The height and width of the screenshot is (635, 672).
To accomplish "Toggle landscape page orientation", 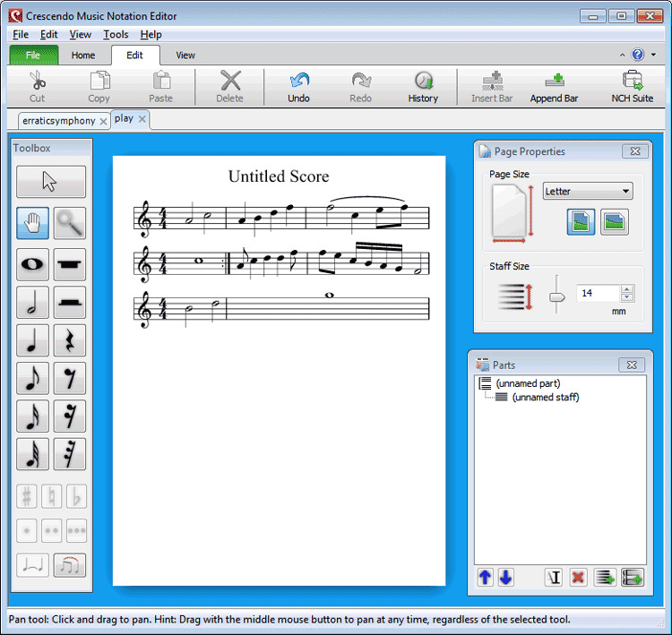I will (x=614, y=222).
